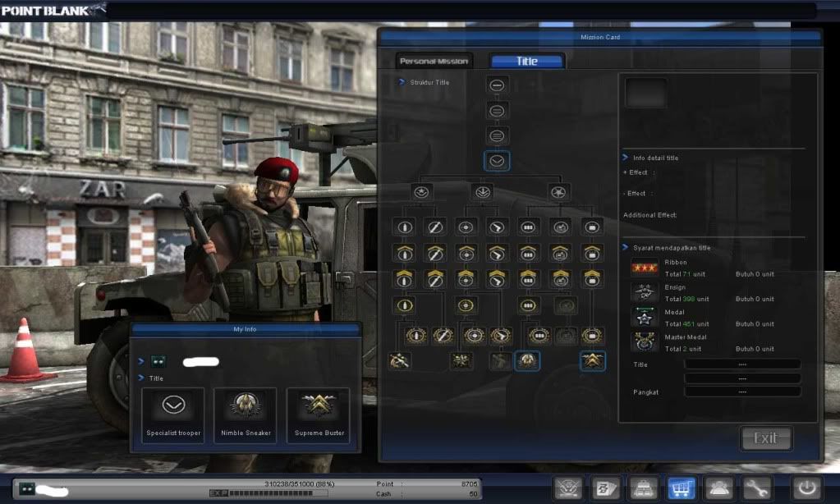Select the star-chevron branch title on the left
The height and width of the screenshot is (504, 840).
[x=421, y=192]
